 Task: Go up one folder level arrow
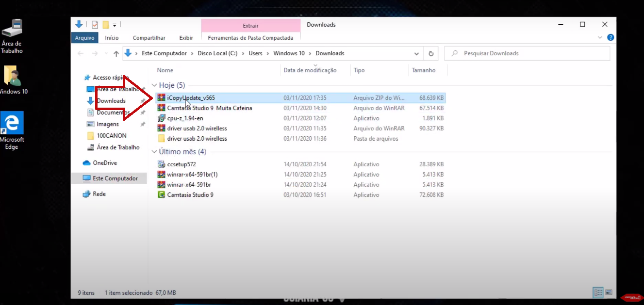116,53
